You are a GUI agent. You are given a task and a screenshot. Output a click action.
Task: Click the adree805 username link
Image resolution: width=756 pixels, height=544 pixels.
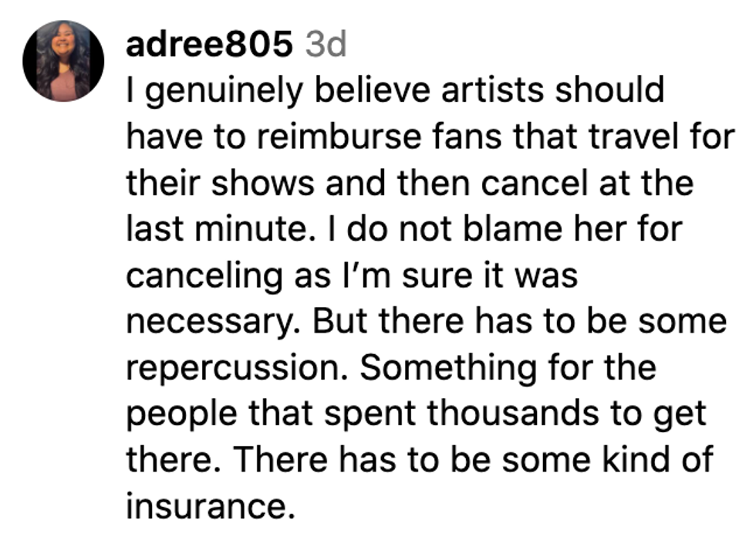tap(208, 46)
